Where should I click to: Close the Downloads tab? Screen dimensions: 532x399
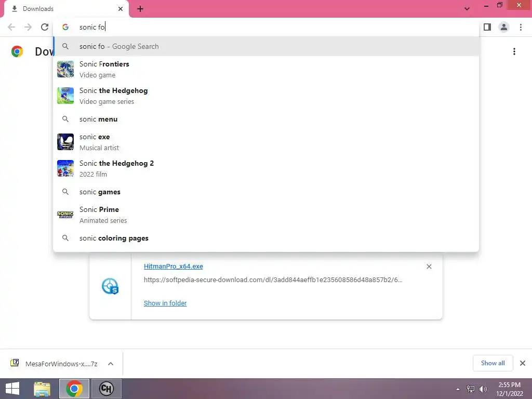(x=121, y=9)
